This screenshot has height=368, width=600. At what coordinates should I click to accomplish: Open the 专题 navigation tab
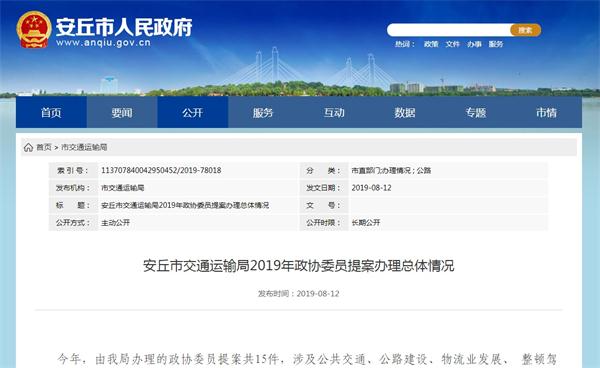click(476, 112)
